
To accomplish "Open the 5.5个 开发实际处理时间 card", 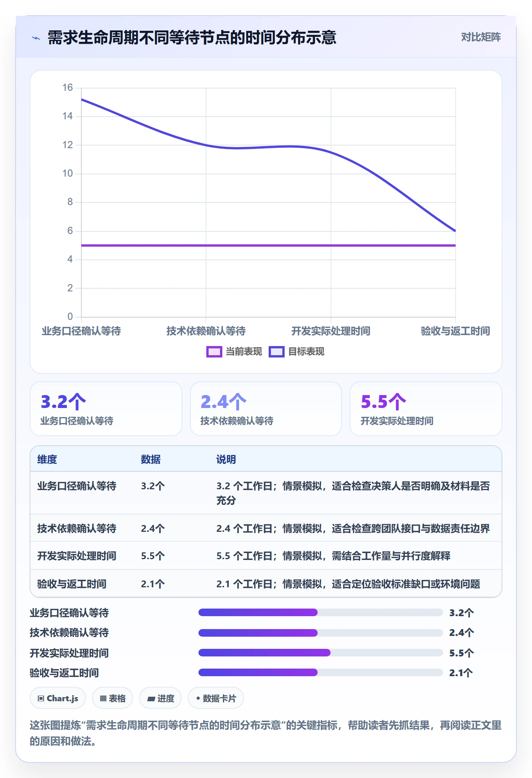I will point(426,409).
